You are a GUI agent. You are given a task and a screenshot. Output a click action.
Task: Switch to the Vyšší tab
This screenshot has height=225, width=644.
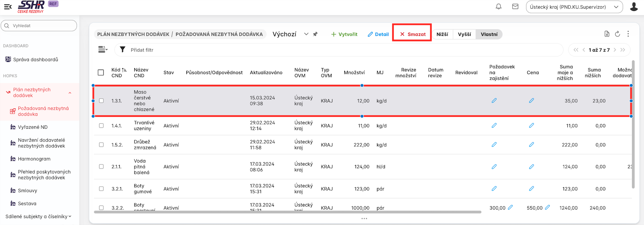[464, 34]
